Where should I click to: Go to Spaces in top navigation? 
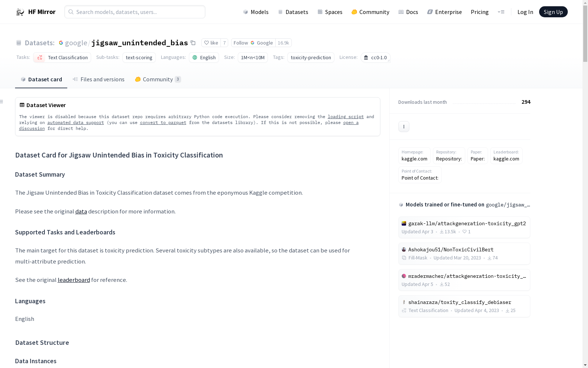(x=330, y=12)
